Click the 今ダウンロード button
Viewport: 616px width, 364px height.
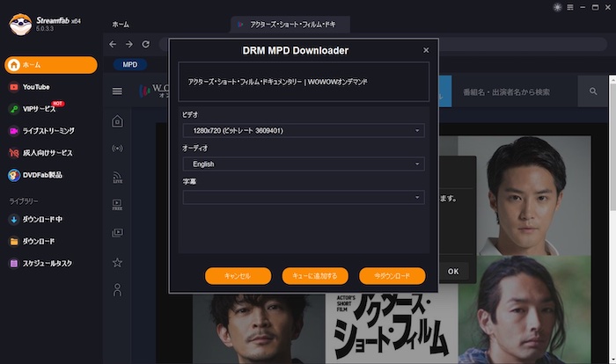coord(392,276)
